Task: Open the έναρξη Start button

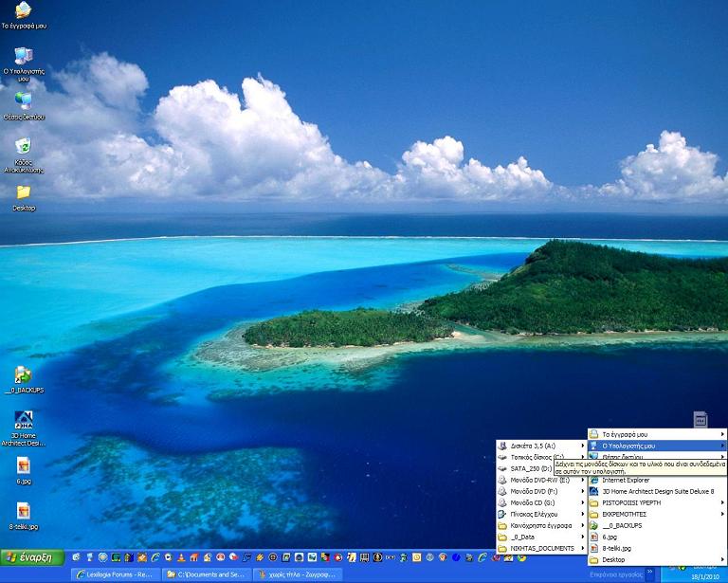Action: click(x=32, y=557)
